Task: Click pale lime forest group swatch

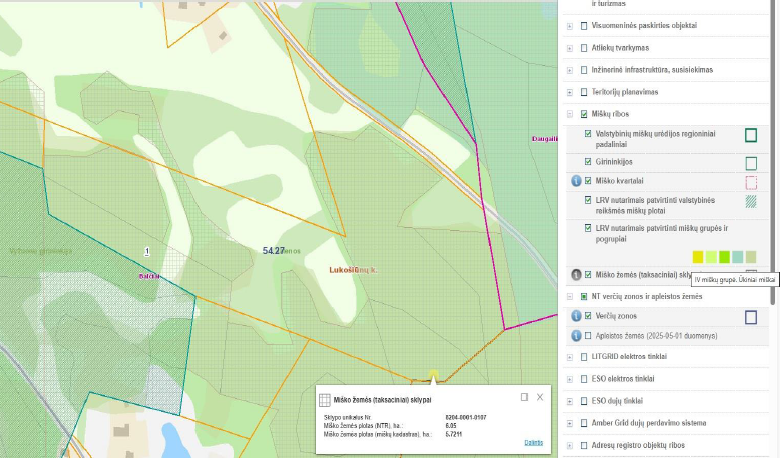Action: click(x=711, y=257)
